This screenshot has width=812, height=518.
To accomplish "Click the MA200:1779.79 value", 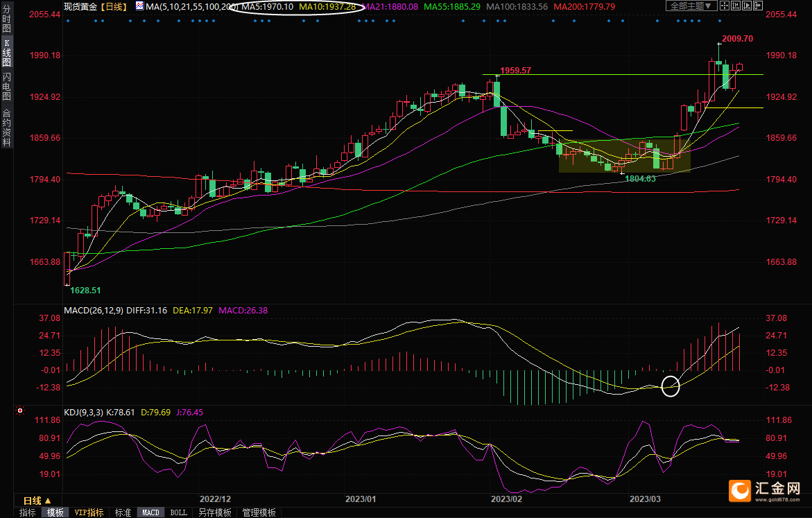I will (584, 7).
